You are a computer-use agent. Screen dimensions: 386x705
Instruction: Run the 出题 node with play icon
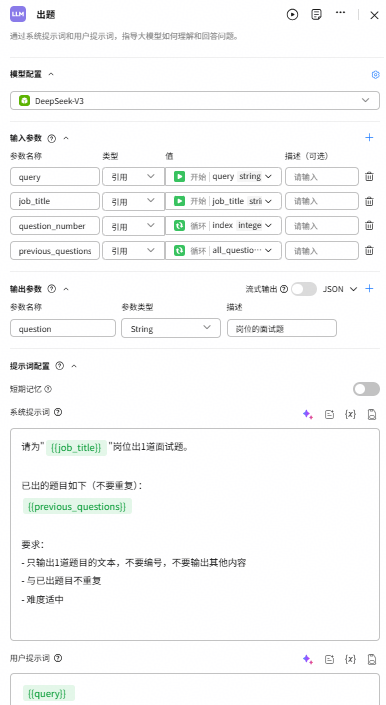coord(293,14)
